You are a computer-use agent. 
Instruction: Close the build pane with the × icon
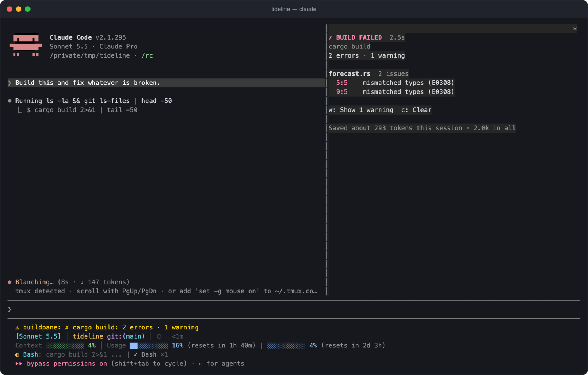click(575, 29)
